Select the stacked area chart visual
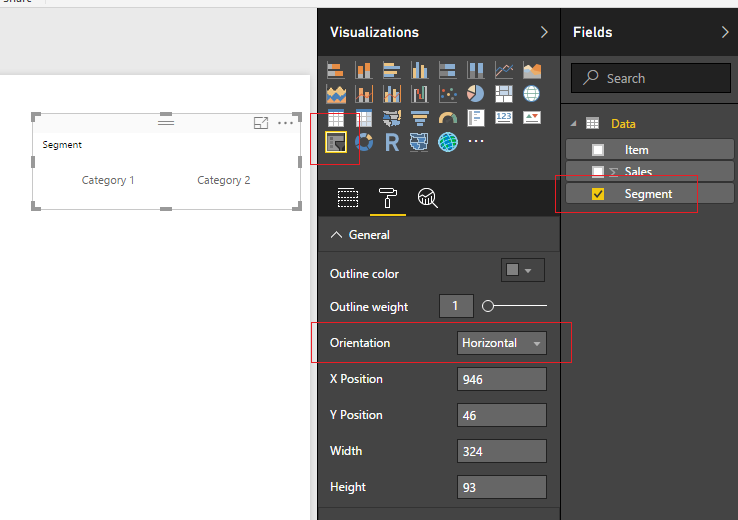This screenshot has width=738, height=520. (x=336, y=94)
